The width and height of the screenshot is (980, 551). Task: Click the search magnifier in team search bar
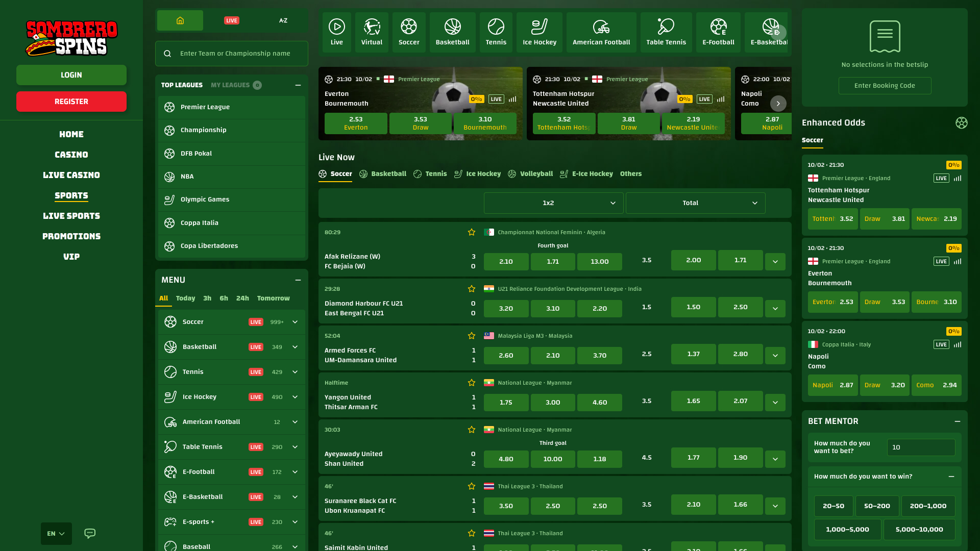click(167, 53)
